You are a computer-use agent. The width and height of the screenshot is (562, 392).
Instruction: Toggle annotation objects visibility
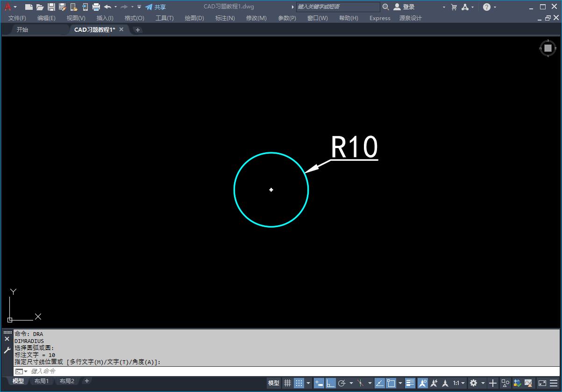422,383
